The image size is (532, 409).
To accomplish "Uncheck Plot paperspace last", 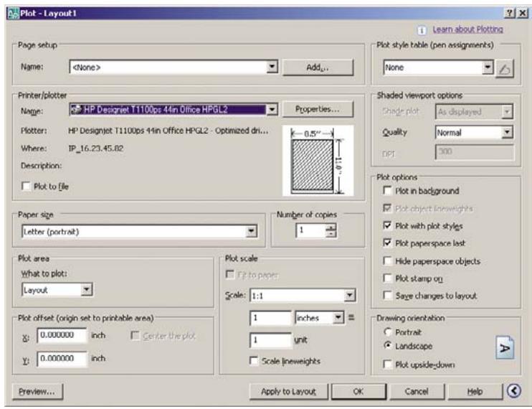I will coord(387,243).
